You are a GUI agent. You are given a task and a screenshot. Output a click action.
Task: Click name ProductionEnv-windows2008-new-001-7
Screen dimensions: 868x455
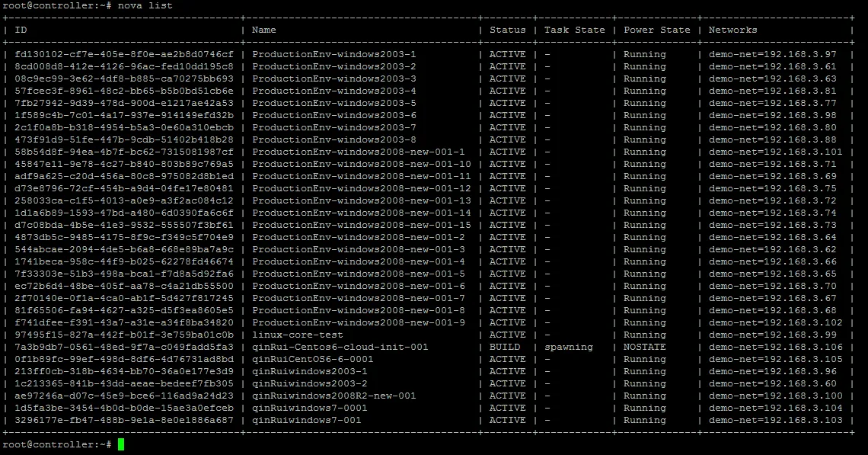358,298
